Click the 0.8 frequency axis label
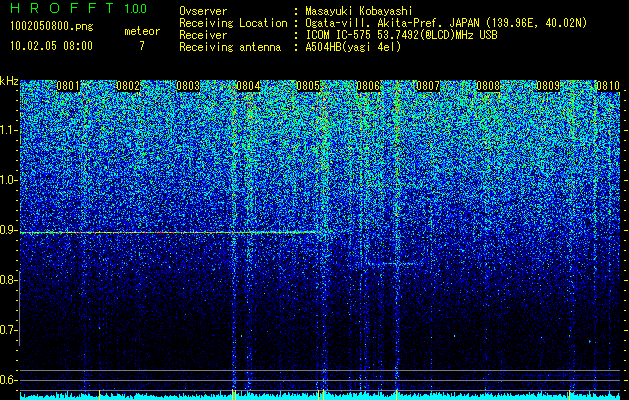This screenshot has height=400, width=629. [8, 280]
